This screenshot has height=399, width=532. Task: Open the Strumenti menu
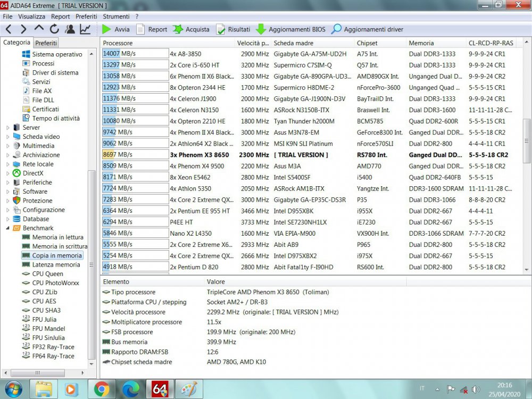click(x=116, y=16)
